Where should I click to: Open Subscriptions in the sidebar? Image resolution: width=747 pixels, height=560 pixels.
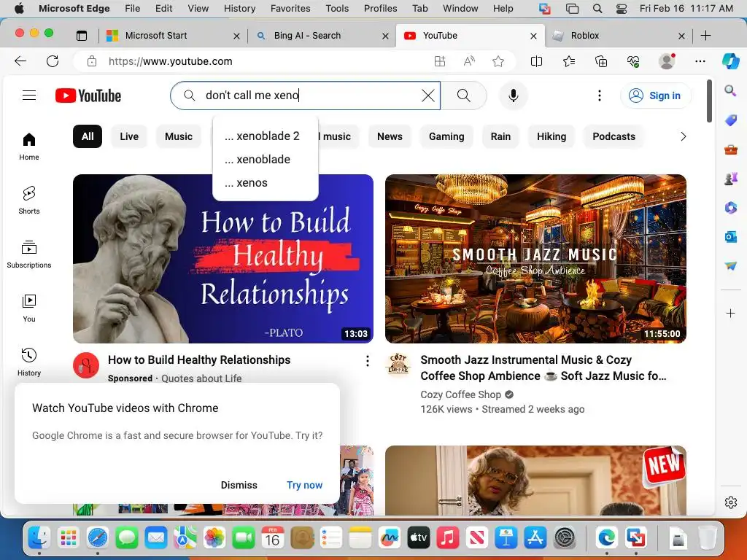(x=29, y=254)
